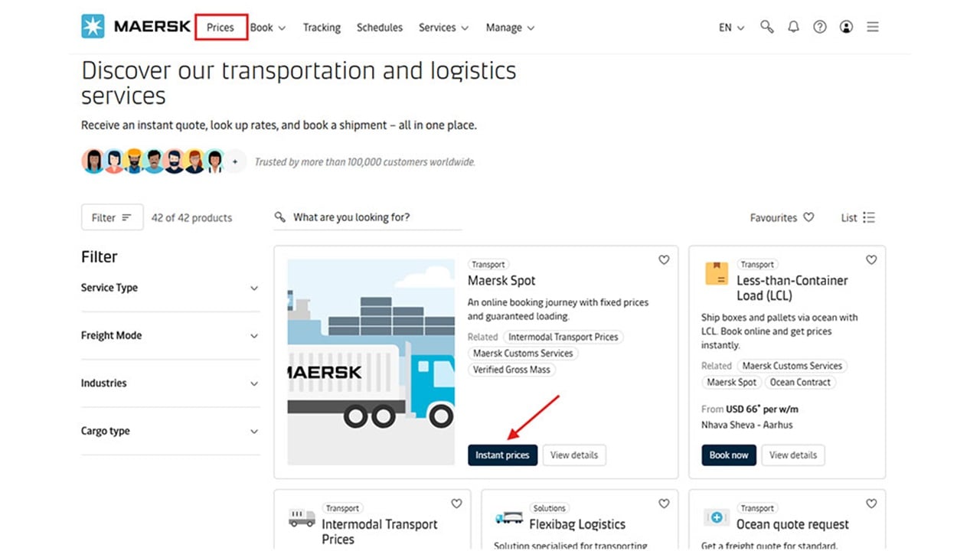Image resolution: width=980 pixels, height=551 pixels.
Task: Open the search magnifier in header
Action: [766, 27]
